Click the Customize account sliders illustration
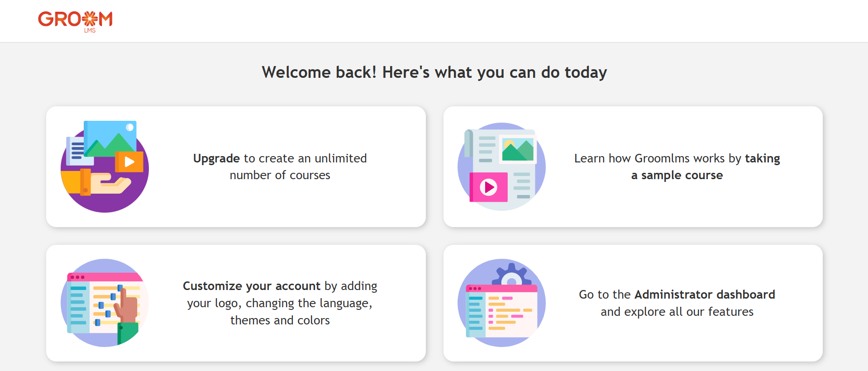 pos(105,303)
